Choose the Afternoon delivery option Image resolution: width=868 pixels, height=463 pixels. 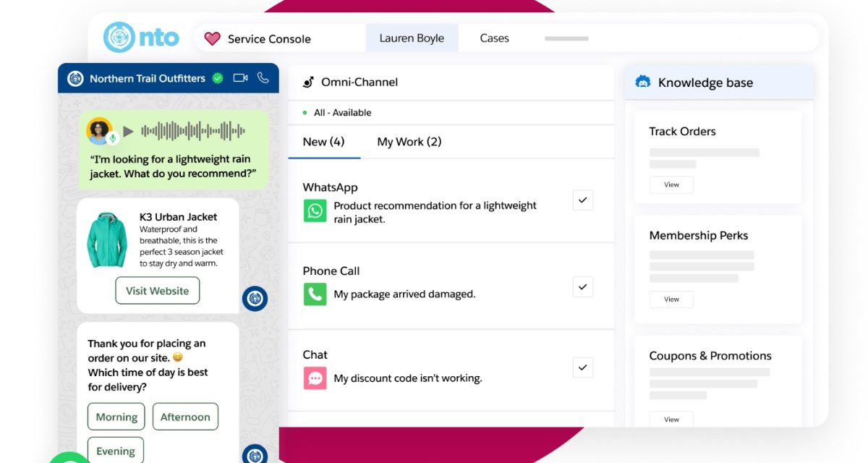(x=185, y=417)
